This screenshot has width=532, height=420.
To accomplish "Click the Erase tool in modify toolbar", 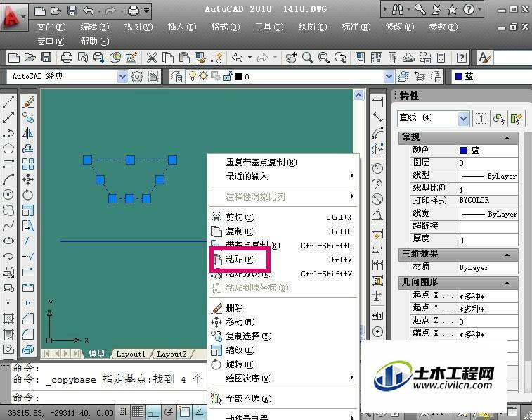I will (x=28, y=102).
